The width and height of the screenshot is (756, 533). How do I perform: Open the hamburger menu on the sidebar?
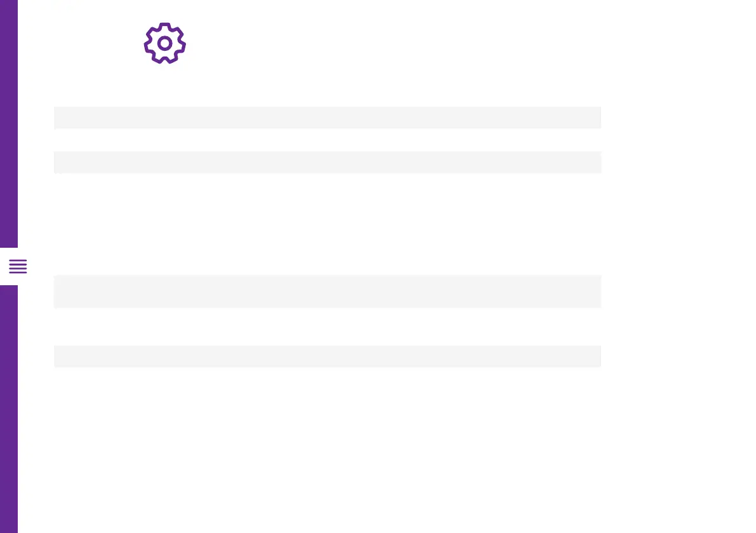pyautogui.click(x=18, y=267)
